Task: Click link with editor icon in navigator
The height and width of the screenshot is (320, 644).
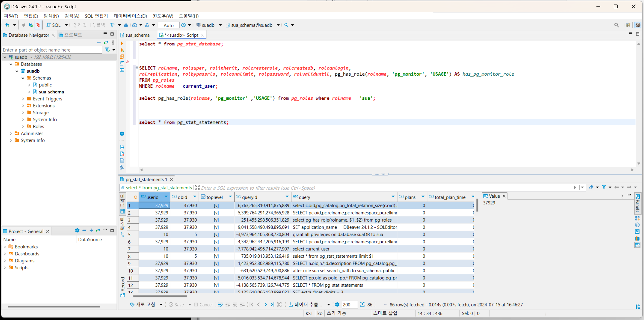Action: pos(106,42)
